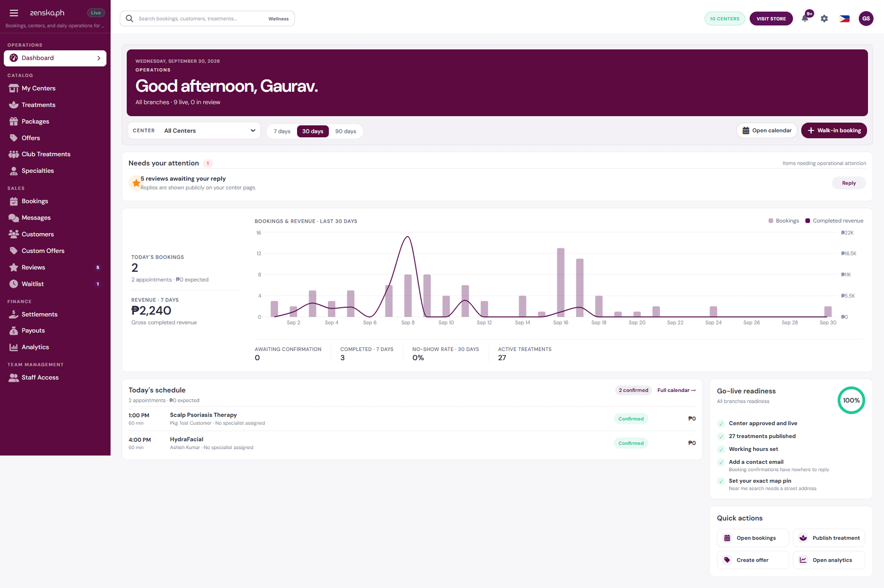Toggle the hamburger menu icon
Image resolution: width=884 pixels, height=588 pixels.
click(14, 13)
